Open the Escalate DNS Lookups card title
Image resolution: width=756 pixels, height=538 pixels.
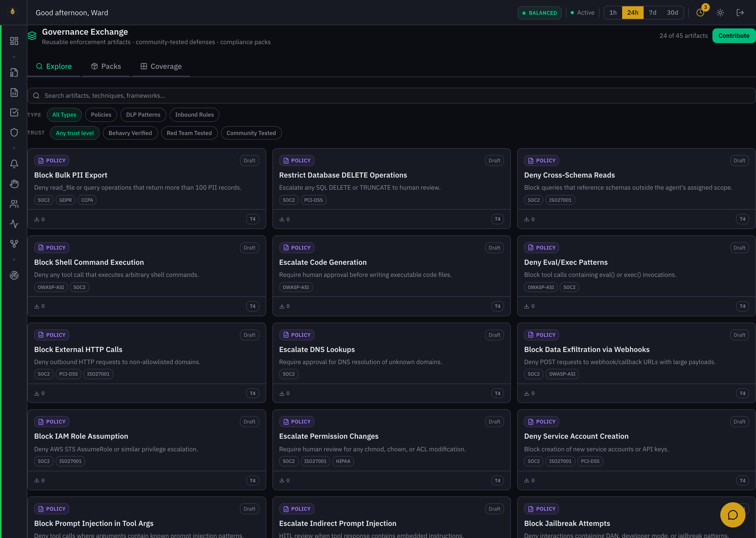(x=317, y=349)
